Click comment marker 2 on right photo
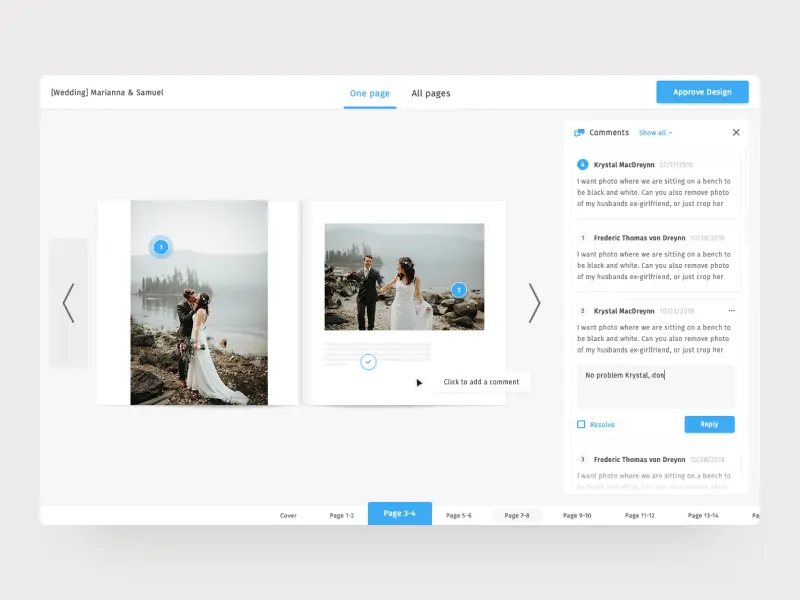 point(459,290)
